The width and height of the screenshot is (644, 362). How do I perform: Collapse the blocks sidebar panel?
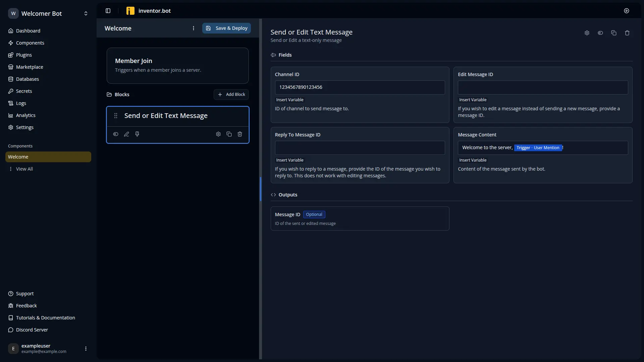pyautogui.click(x=108, y=11)
